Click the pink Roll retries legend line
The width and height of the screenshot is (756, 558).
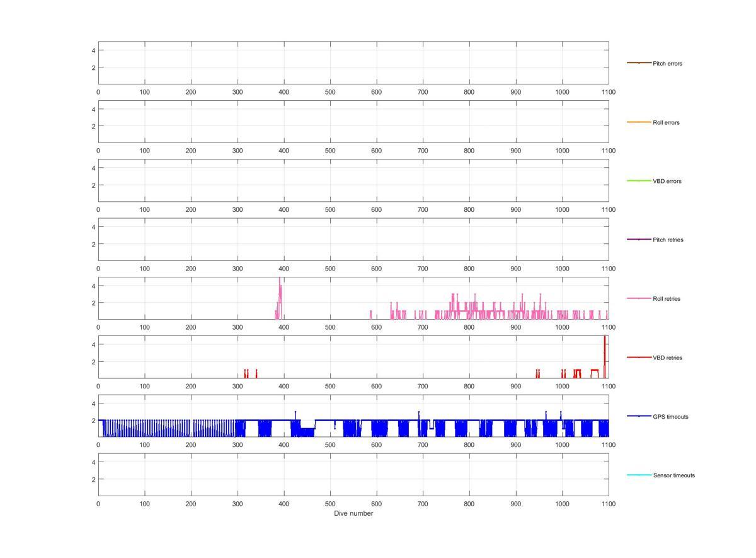pos(639,298)
